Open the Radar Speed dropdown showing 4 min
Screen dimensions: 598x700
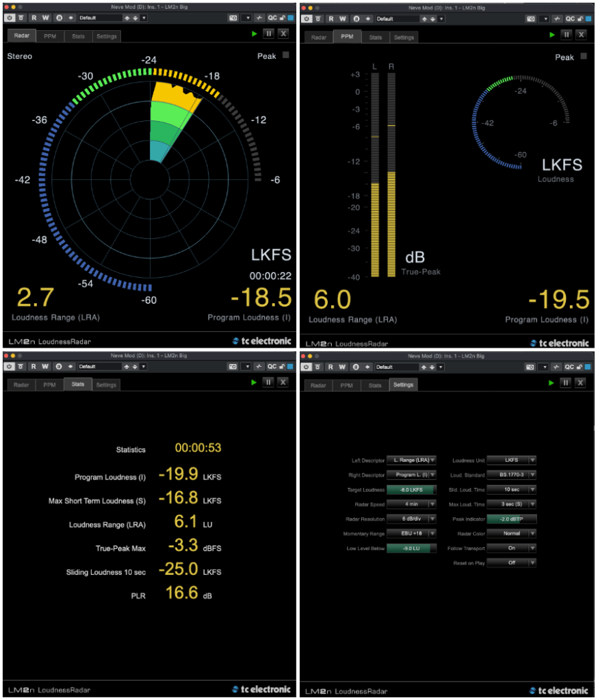pyautogui.click(x=411, y=504)
